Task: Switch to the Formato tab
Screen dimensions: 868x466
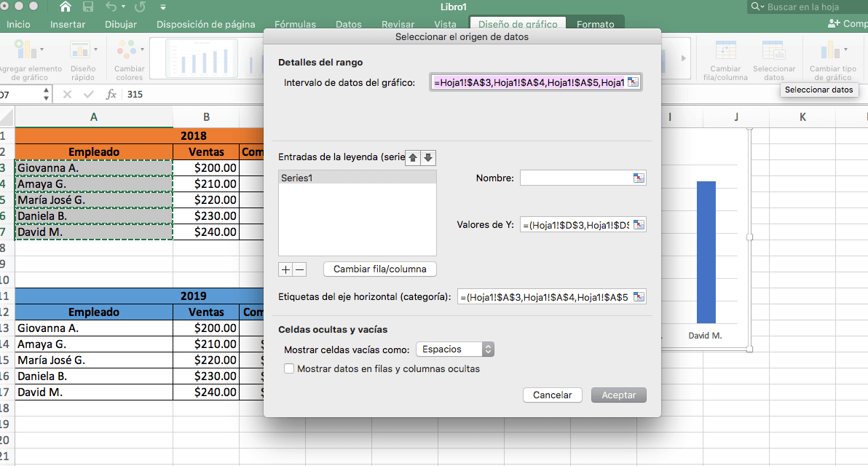Action: click(596, 24)
